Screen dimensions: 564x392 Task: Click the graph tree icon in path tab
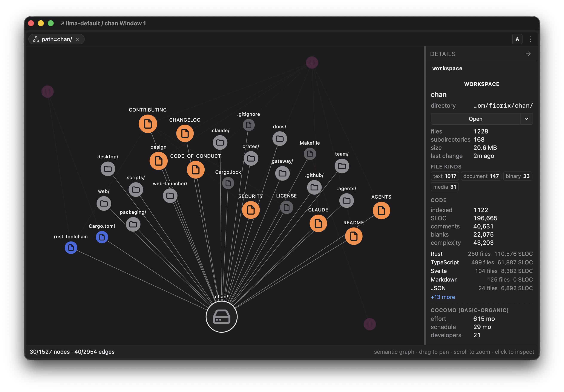pyautogui.click(x=36, y=39)
